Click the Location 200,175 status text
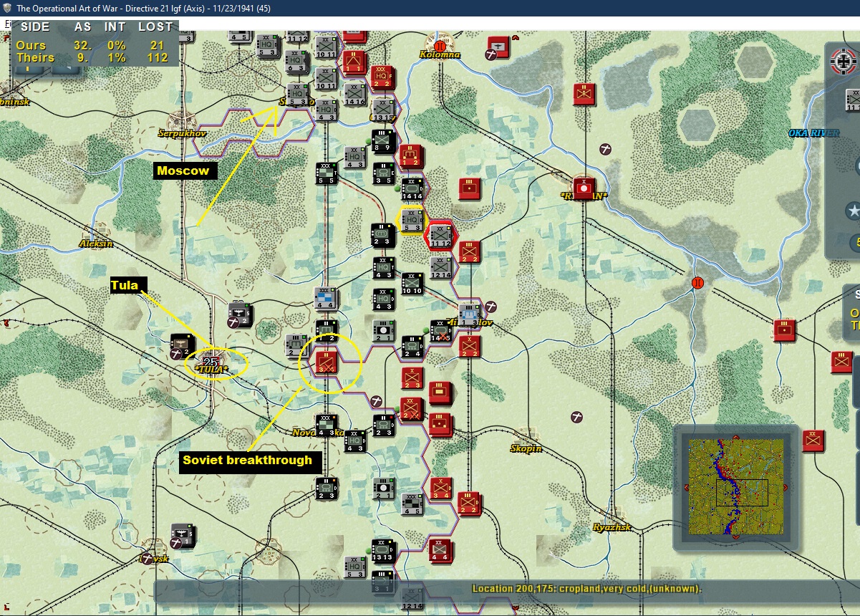This screenshot has width=860, height=616. 587,589
